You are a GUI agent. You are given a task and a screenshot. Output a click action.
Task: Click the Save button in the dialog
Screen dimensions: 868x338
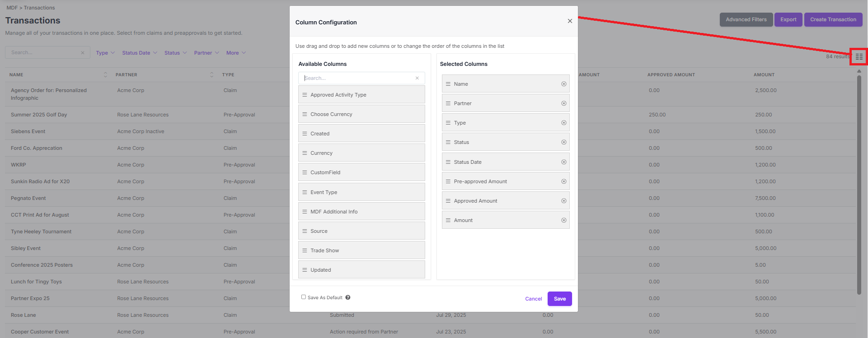560,299
